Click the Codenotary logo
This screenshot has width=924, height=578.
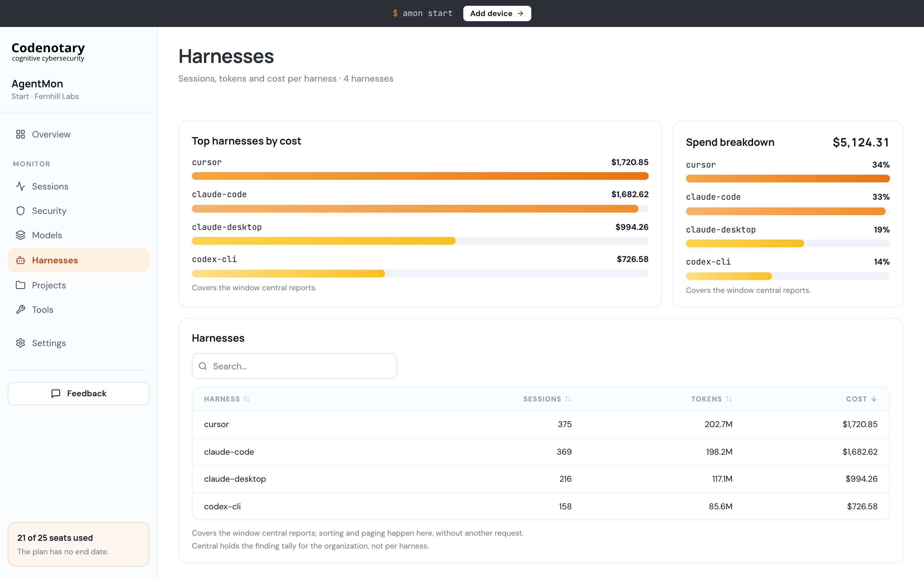tap(48, 52)
